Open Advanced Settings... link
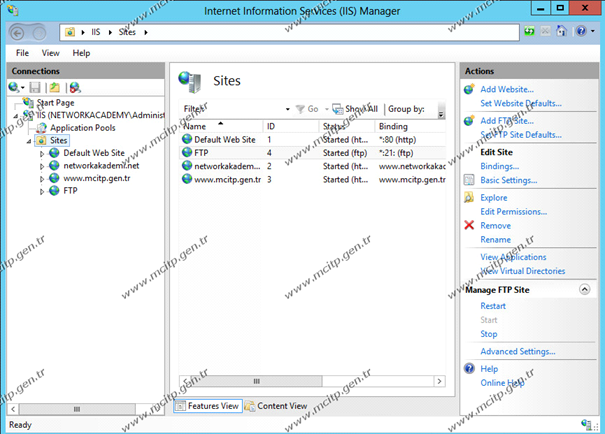The image size is (605, 434). point(518,352)
